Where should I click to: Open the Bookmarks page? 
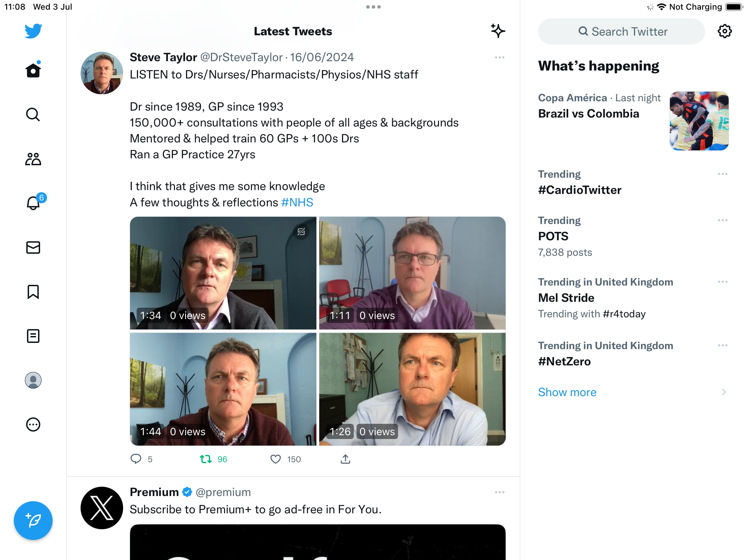pos(33,292)
